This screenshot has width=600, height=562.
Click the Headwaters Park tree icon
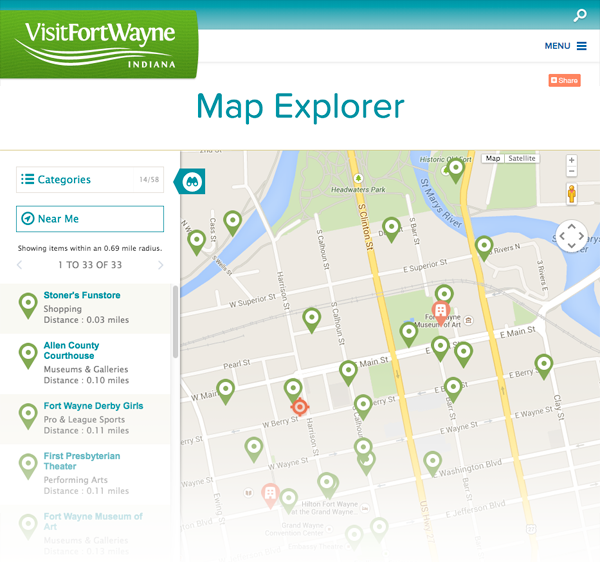[x=358, y=178]
